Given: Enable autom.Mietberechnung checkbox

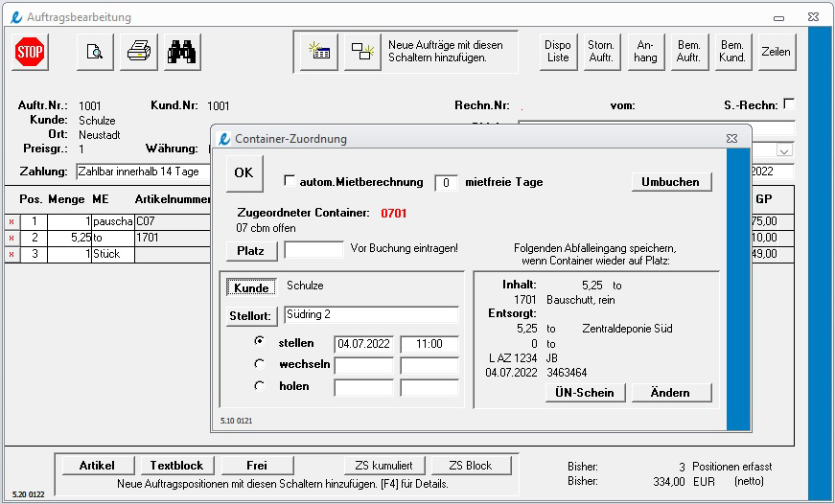Looking at the screenshot, I should pyautogui.click(x=290, y=181).
